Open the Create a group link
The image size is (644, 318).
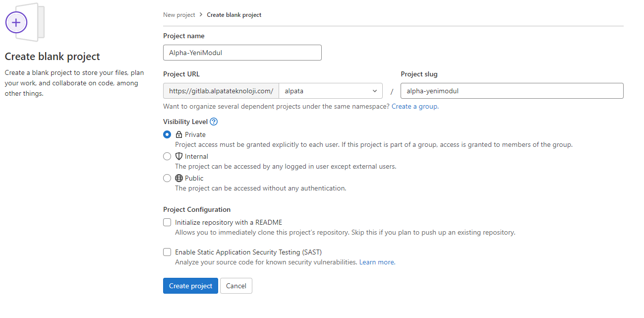[414, 106]
